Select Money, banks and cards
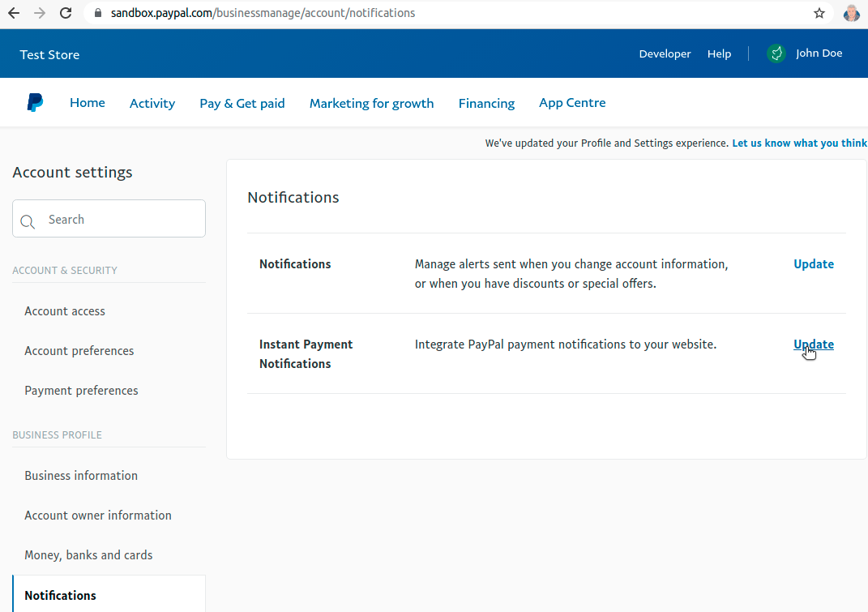The height and width of the screenshot is (612, 868). click(x=88, y=555)
